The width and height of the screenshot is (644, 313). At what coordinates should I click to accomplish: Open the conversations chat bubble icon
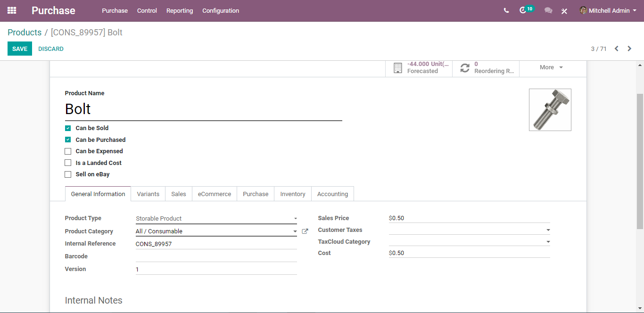[x=548, y=10]
